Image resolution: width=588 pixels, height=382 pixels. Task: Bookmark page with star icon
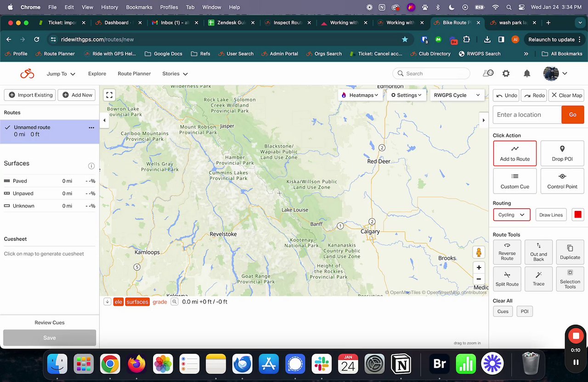point(405,40)
